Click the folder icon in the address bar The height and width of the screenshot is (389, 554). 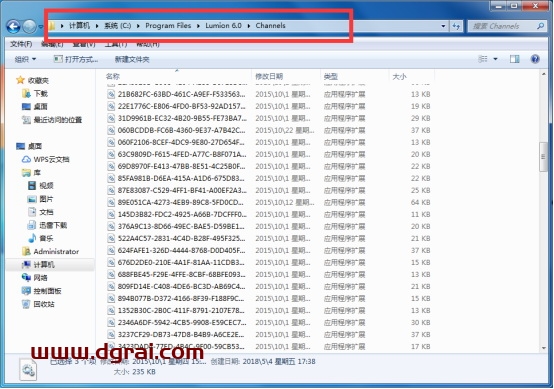(x=52, y=25)
